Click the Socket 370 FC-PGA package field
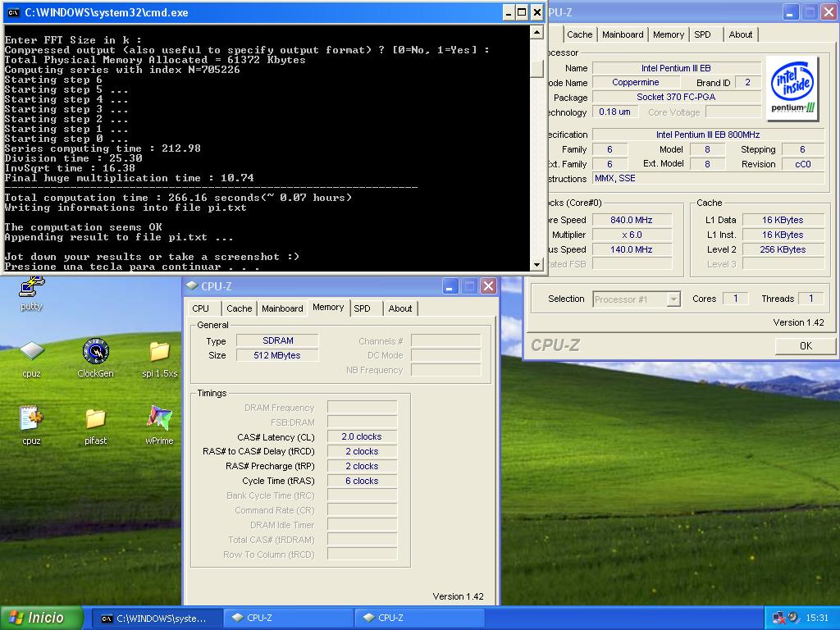Screen dimensions: 840x630 tap(677, 97)
